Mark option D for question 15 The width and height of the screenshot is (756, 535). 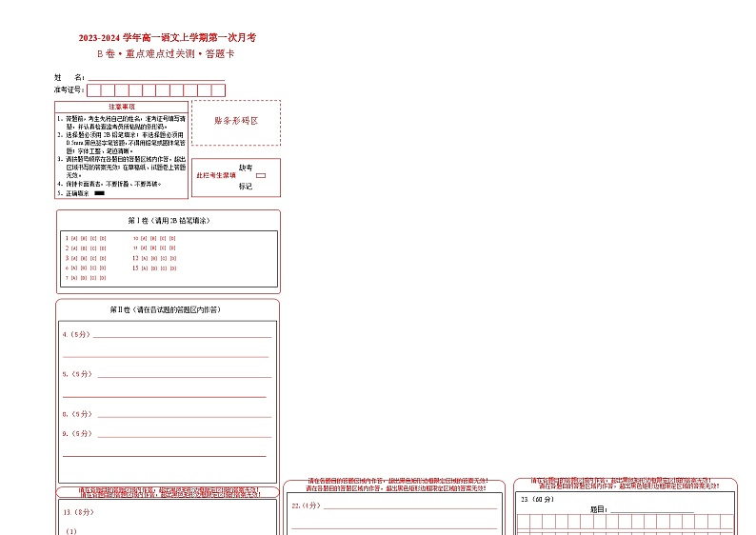[173, 268]
